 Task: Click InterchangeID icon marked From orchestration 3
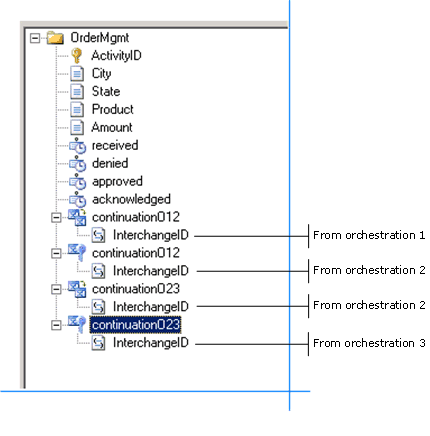click(x=98, y=343)
